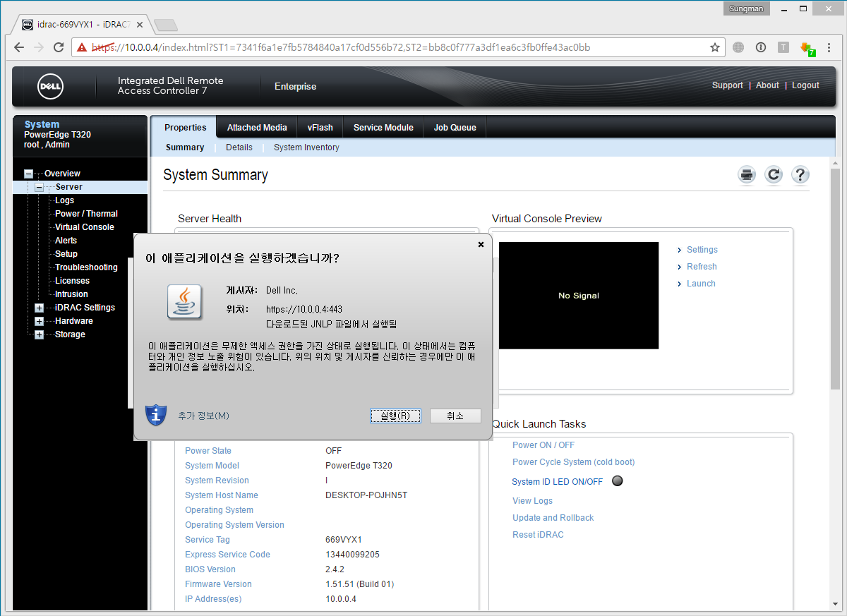Select Intrusion tree item
This screenshot has width=847, height=616.
tap(71, 294)
